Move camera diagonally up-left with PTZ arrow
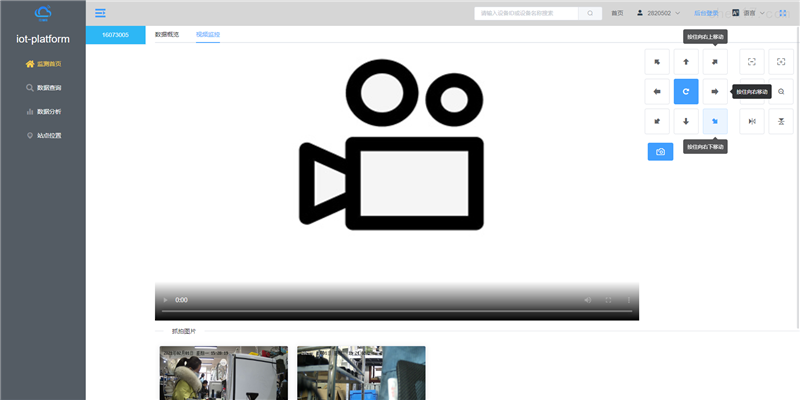This screenshot has width=800, height=400. (656, 62)
